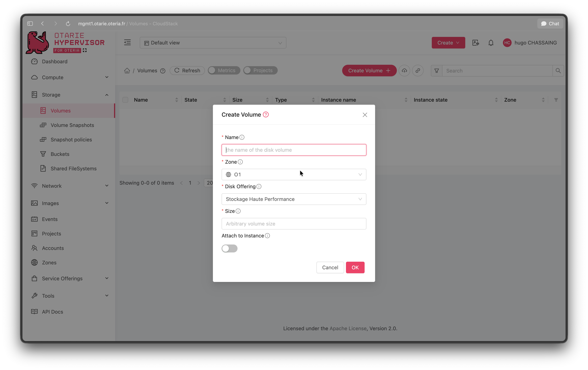Click the table column filter icon
This screenshot has height=370, width=588.
tap(556, 100)
